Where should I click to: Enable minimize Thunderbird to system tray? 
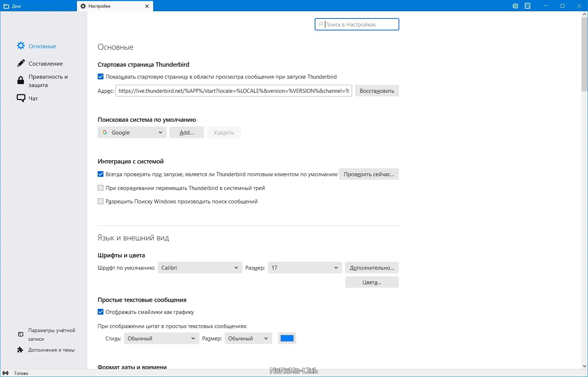pyautogui.click(x=101, y=188)
